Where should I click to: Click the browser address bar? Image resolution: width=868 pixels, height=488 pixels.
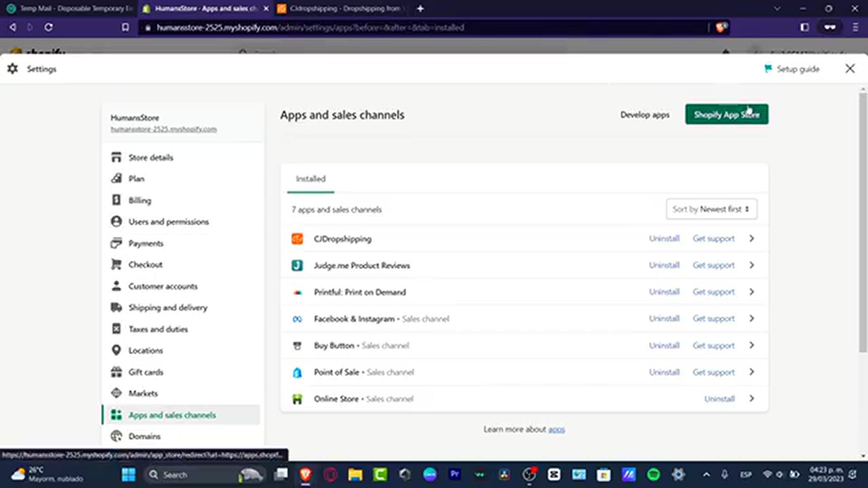pos(425,28)
